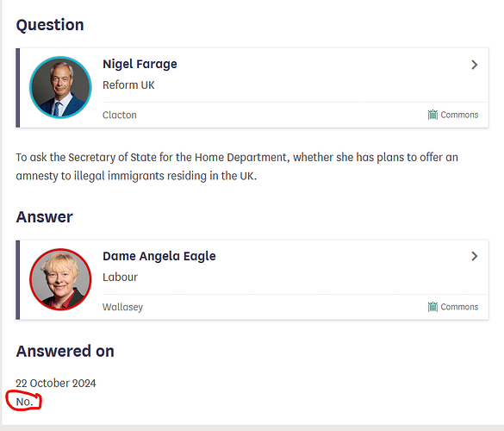The image size is (504, 431).
Task: Click the chevron arrow on Dame Angela Eagle's card
Action: tap(475, 256)
